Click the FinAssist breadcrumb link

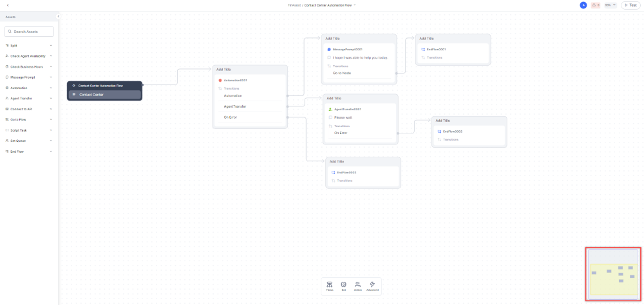pyautogui.click(x=294, y=5)
